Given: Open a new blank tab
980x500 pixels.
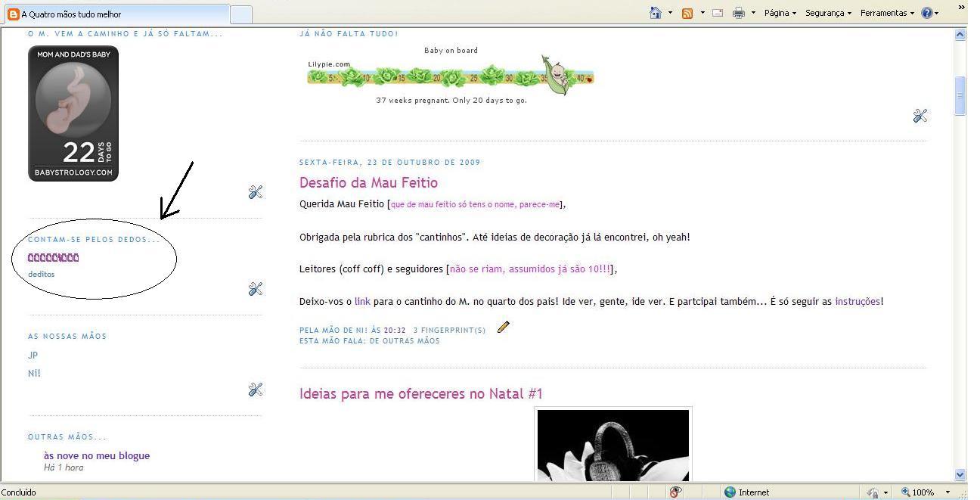Looking at the screenshot, I should [x=241, y=14].
